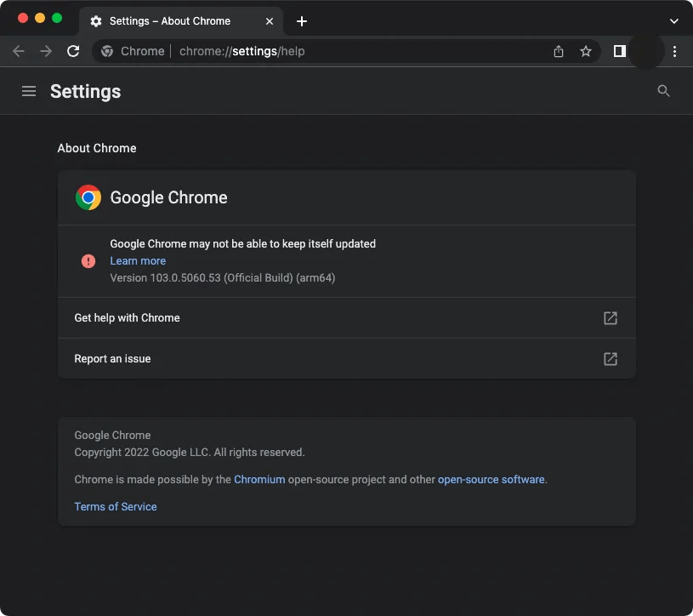Reload the page
The width and height of the screenshot is (693, 616).
tap(73, 51)
